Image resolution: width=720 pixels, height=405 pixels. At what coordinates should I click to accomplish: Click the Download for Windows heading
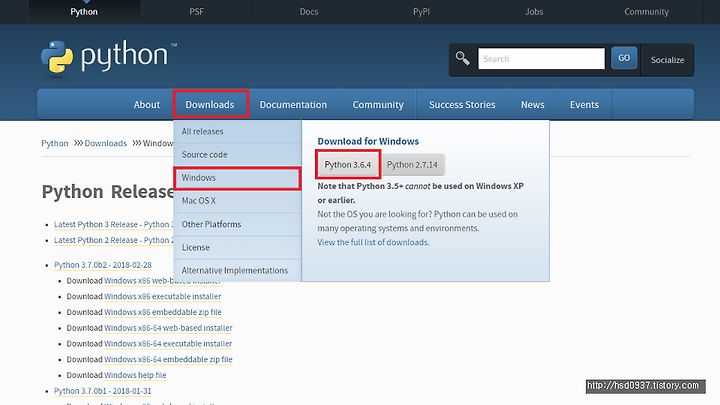pos(368,141)
